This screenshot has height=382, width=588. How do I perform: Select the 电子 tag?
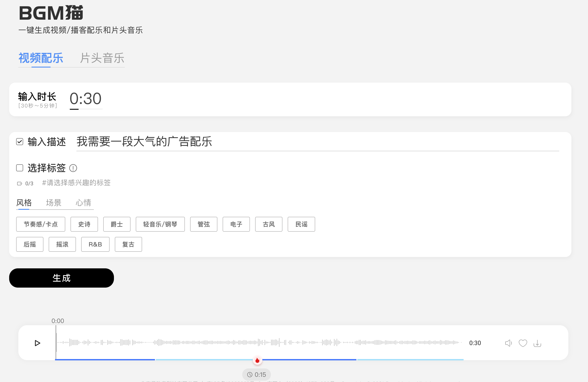pyautogui.click(x=236, y=224)
